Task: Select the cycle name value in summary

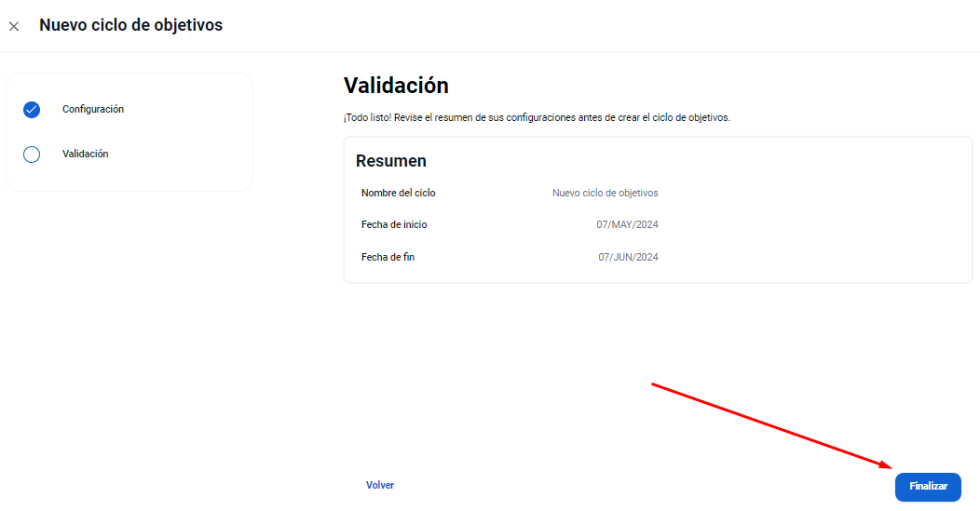Action: click(605, 194)
